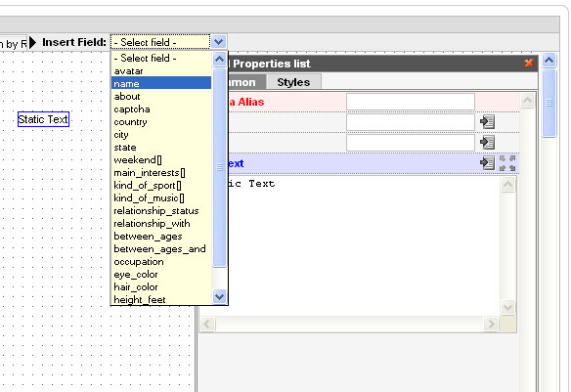Close the Properties list panel
The height and width of the screenshot is (392, 571).
[529, 63]
